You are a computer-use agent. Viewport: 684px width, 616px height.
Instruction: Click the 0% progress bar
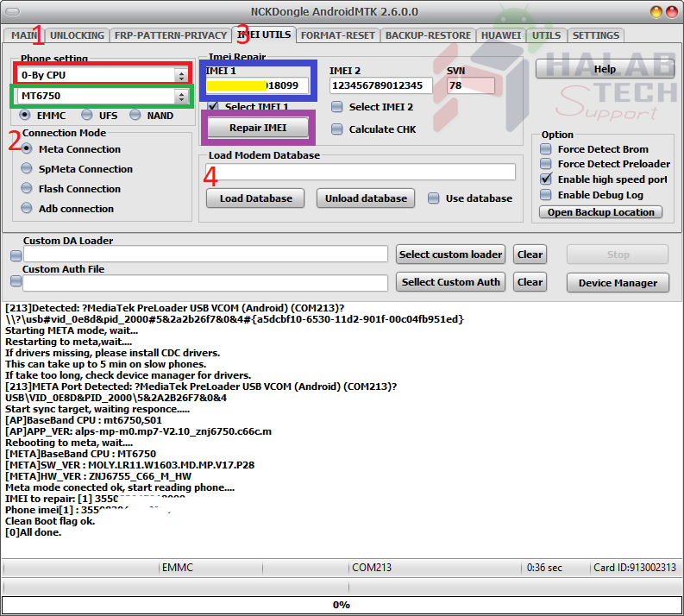[x=342, y=605]
